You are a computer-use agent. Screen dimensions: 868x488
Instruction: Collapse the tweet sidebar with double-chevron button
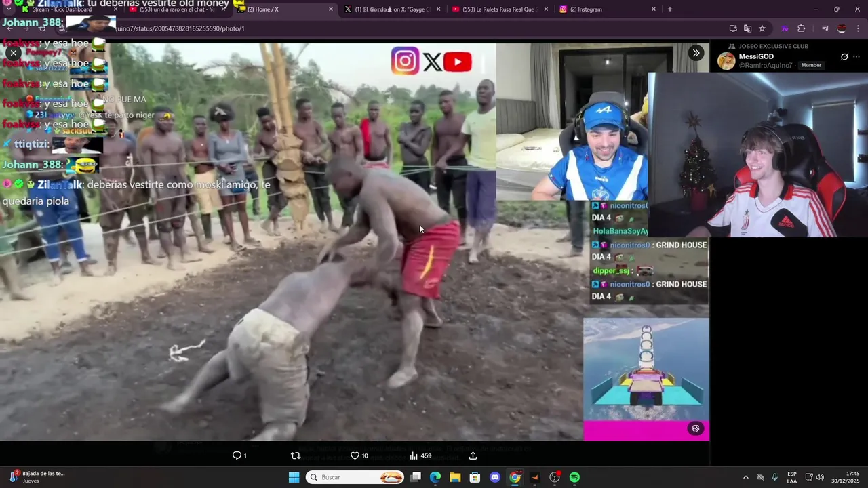point(696,53)
